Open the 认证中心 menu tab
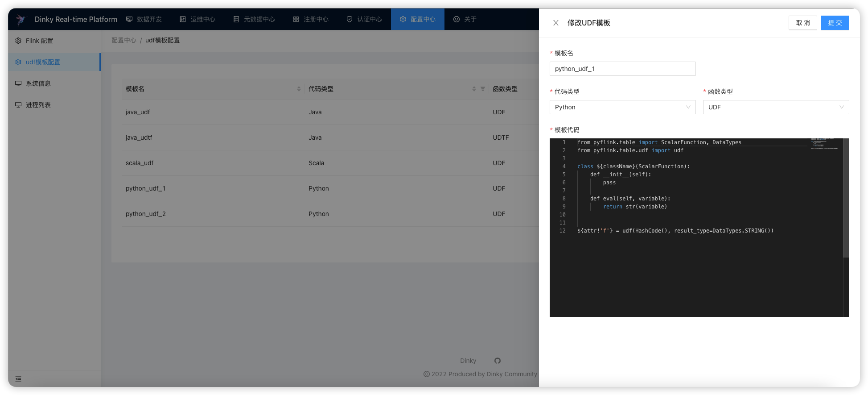Screen dimensions: 868x395 (x=364, y=19)
